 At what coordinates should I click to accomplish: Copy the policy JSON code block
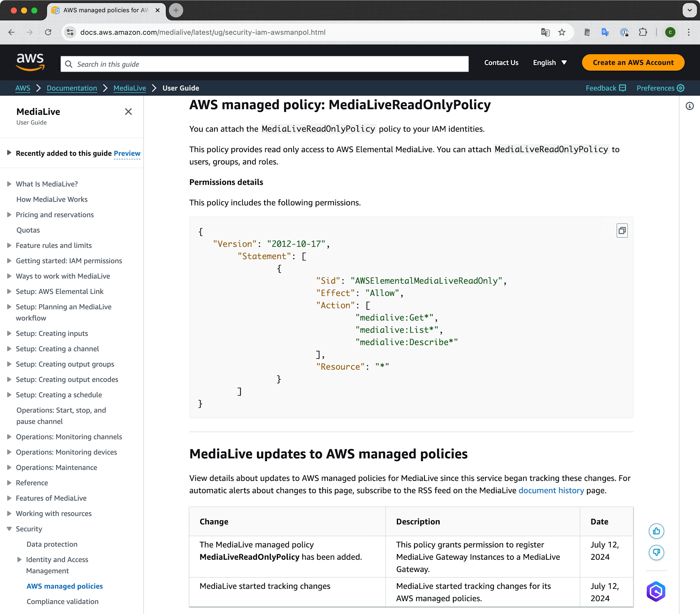click(x=622, y=230)
